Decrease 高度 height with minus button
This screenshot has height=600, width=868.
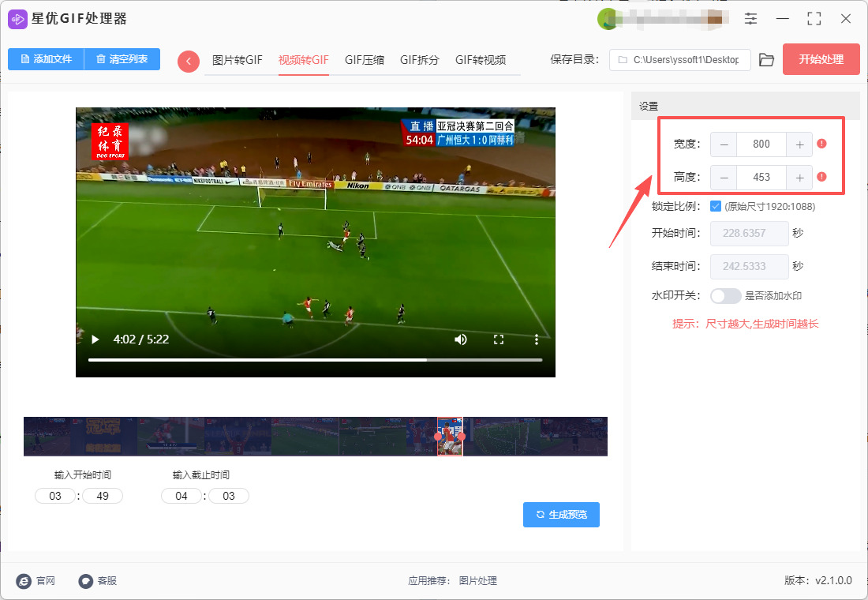pos(724,178)
